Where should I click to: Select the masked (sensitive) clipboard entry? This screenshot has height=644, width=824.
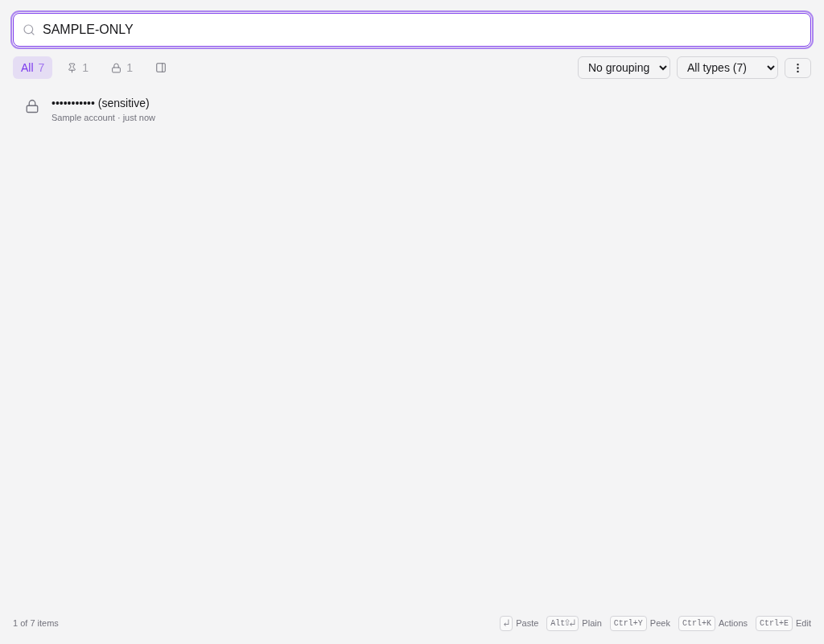click(x=412, y=109)
